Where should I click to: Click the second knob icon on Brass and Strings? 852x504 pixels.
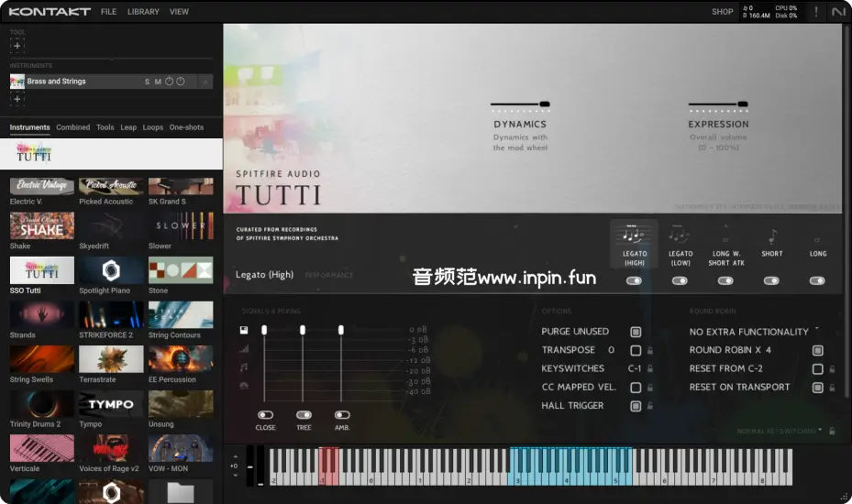[x=181, y=81]
